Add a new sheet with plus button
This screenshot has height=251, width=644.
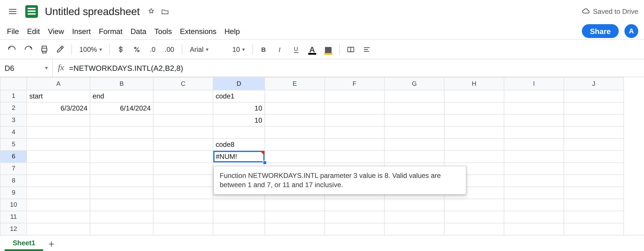pos(51,244)
